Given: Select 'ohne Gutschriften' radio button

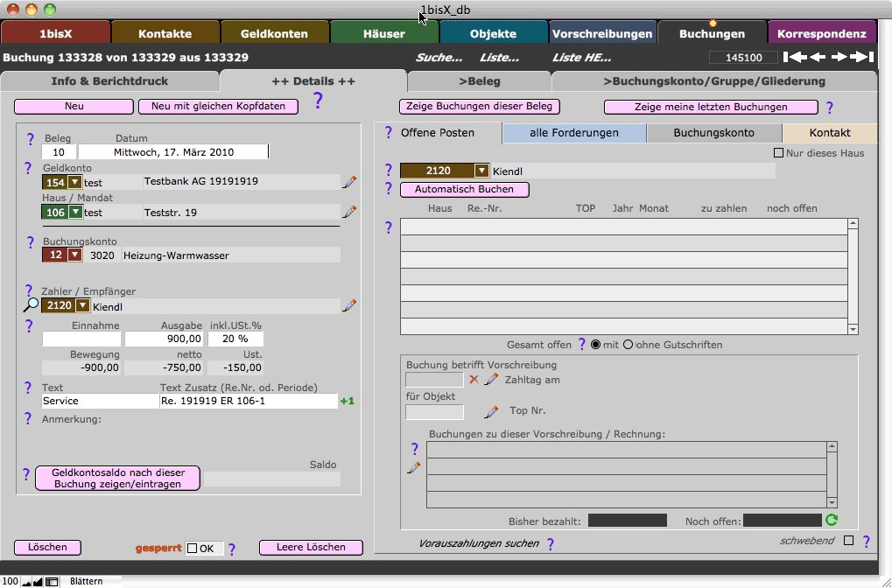Looking at the screenshot, I should [x=628, y=345].
